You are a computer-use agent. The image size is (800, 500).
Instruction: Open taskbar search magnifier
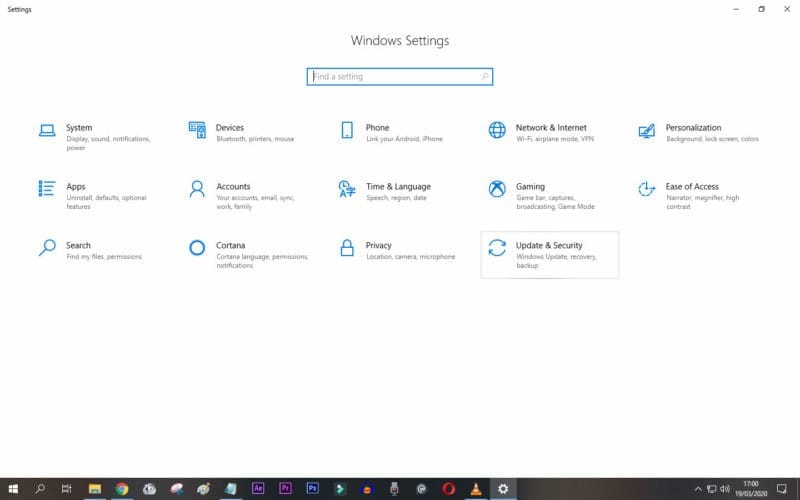click(40, 489)
